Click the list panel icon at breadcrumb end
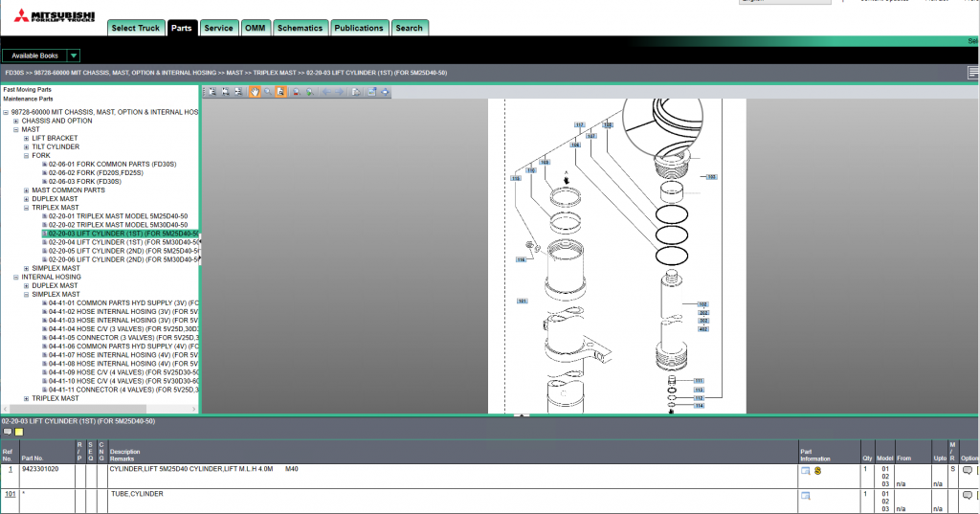This screenshot has height=514, width=980. click(973, 73)
